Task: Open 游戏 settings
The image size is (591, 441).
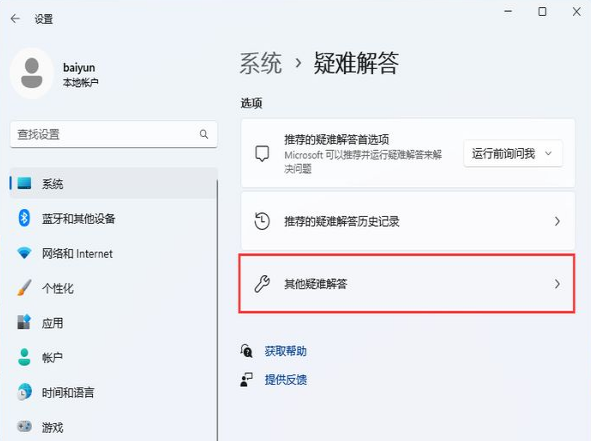Action: (x=113, y=427)
